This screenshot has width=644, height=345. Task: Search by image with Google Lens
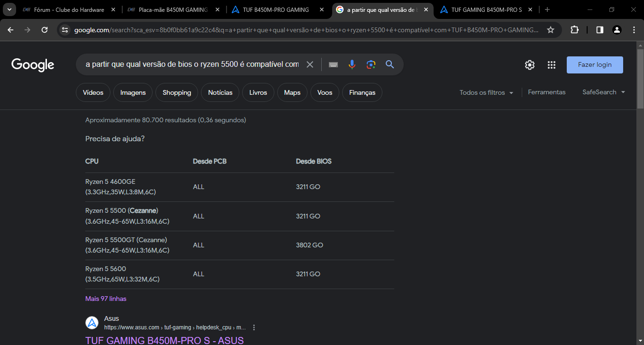[x=371, y=64]
